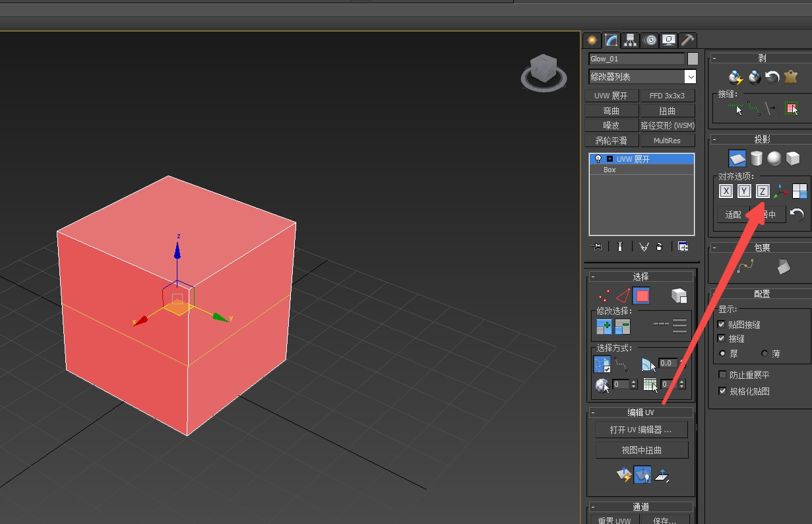The width and height of the screenshot is (812, 524).
Task: Click the object color swatch beside Glow_01
Action: 693,59
